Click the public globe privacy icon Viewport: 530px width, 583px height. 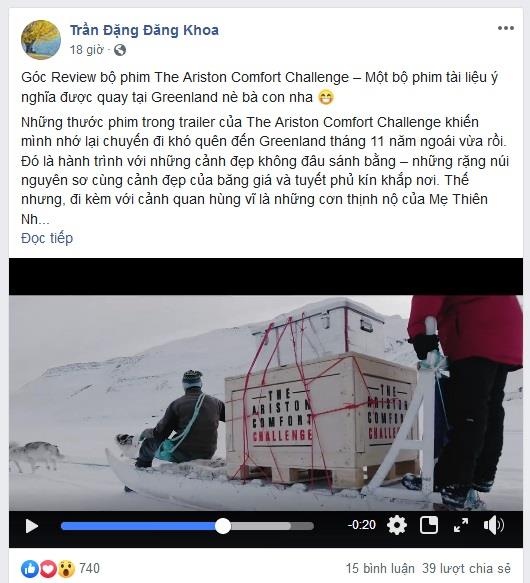point(120,50)
